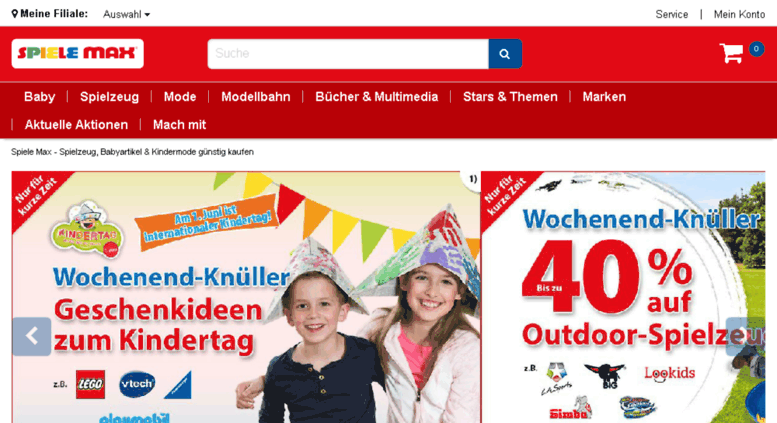Click the footnote 1) marker on banner
The width and height of the screenshot is (777, 423).
click(473, 179)
